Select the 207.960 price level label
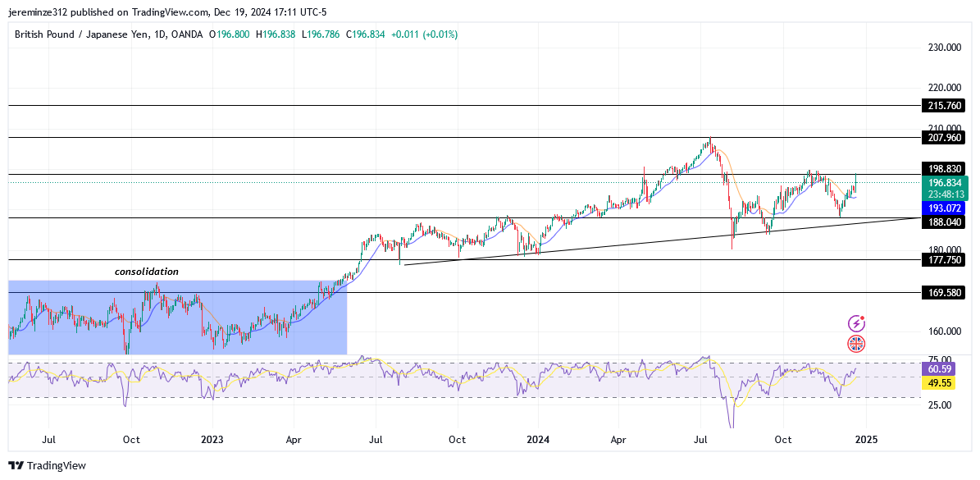This screenshot has height=480, width=980. [x=942, y=137]
